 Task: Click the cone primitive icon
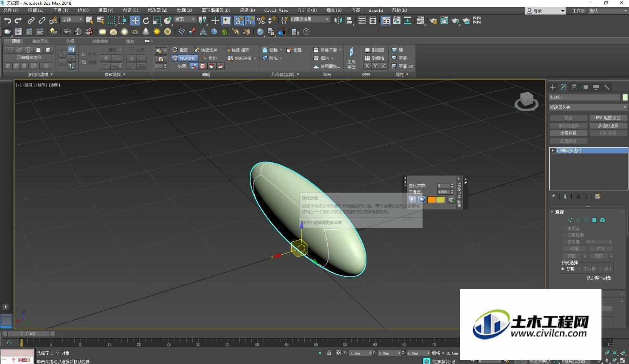tap(146, 31)
